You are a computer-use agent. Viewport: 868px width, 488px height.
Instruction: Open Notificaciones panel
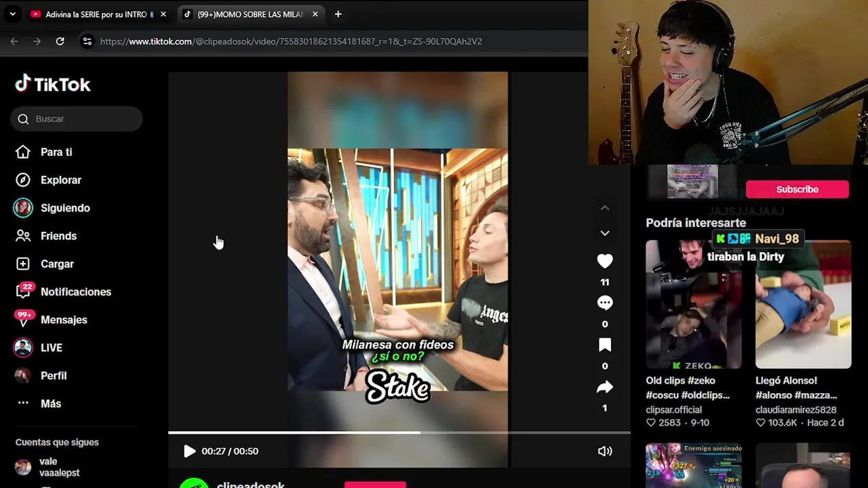75,291
